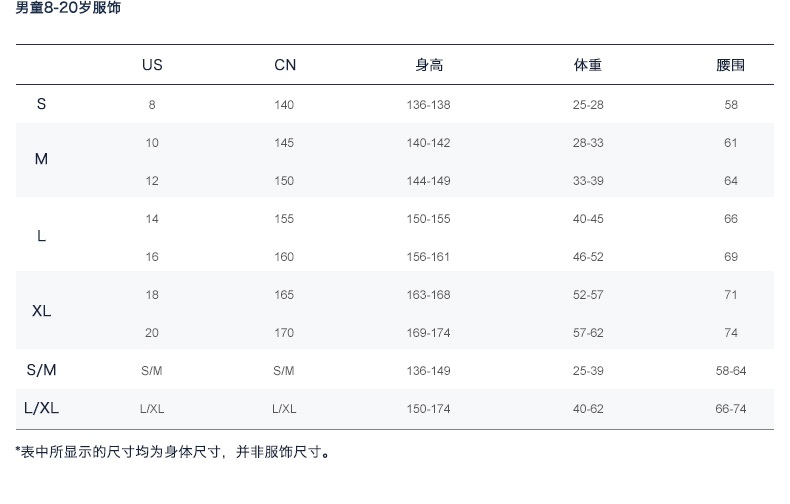790x504 pixels.
Task: Select the US column header
Action: pyautogui.click(x=152, y=65)
